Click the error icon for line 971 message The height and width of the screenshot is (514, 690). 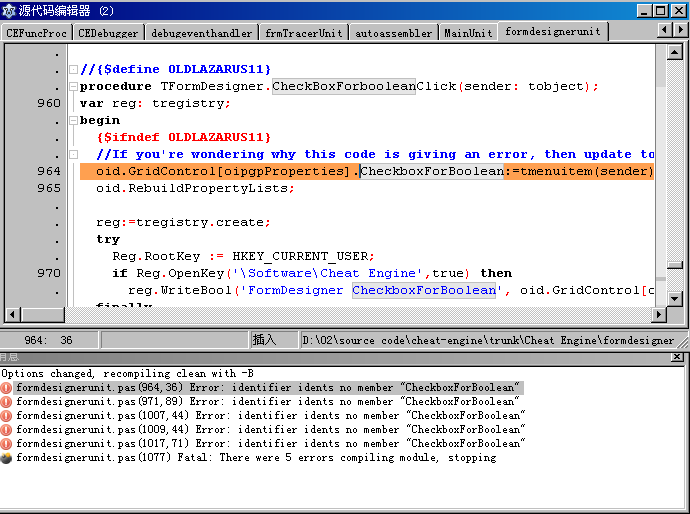point(6,401)
